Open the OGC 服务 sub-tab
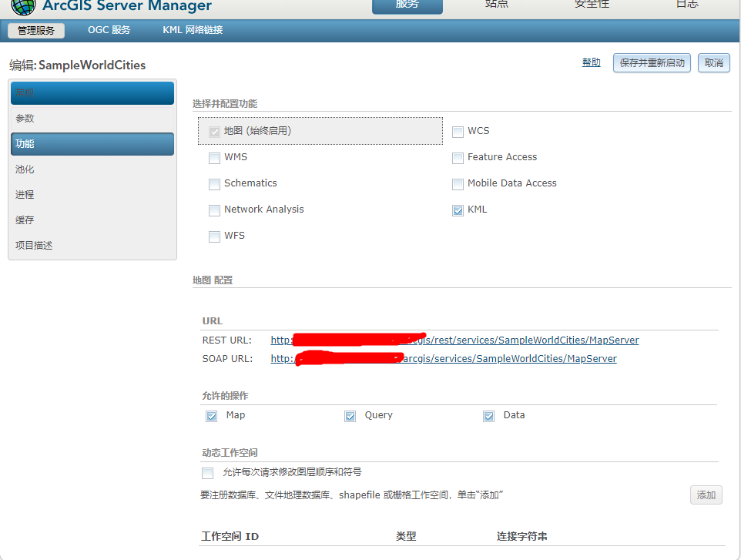The height and width of the screenshot is (560, 741). pos(109,30)
